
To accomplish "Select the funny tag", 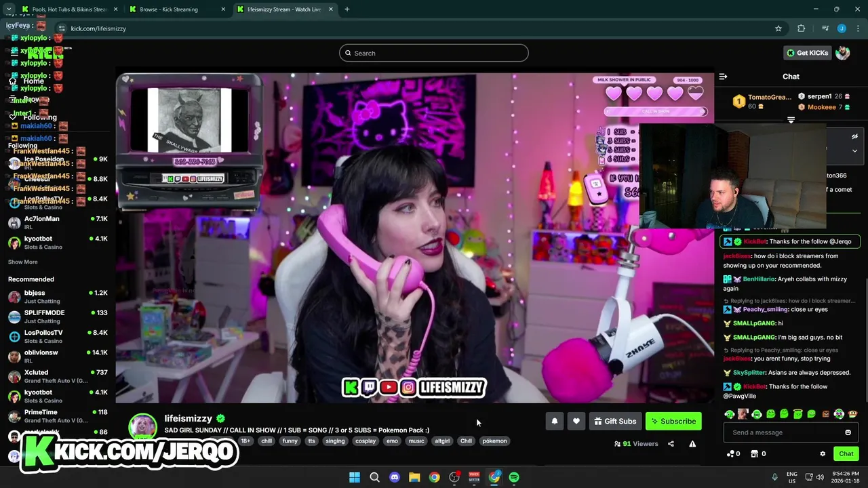I will pyautogui.click(x=290, y=441).
